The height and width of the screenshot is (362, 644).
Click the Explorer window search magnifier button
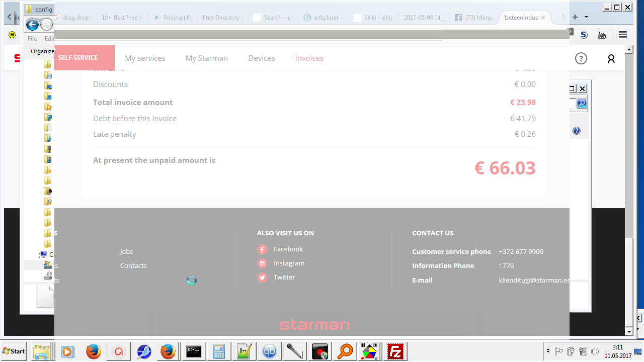582,104
